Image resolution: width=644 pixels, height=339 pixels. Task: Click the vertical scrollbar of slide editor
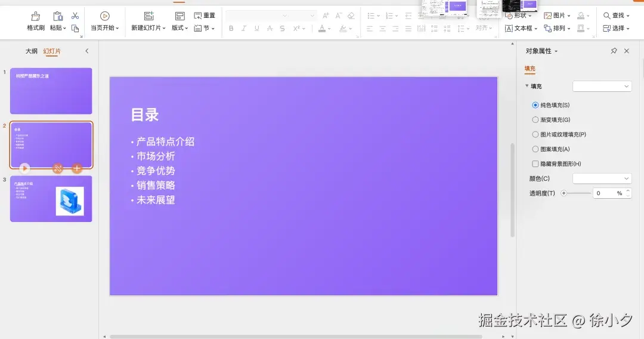(x=512, y=190)
